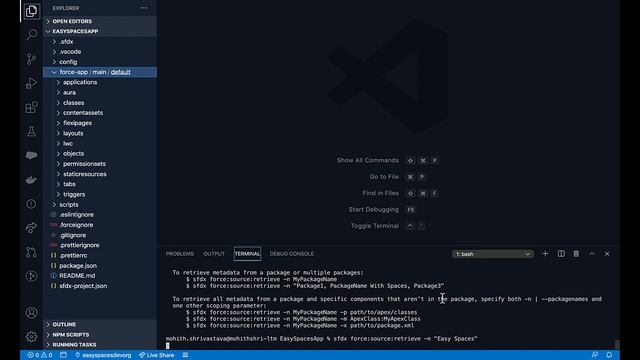Expand the applications folder
This screenshot has height=360, width=640.
coord(100,82)
